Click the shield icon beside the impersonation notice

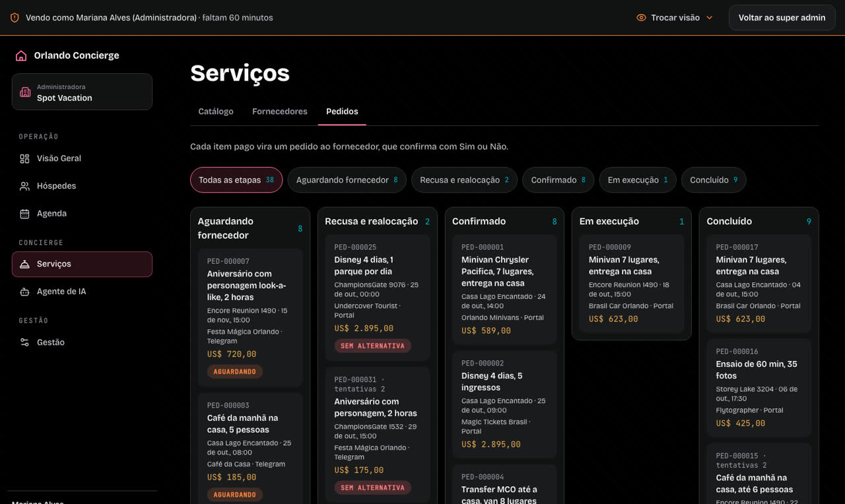click(x=15, y=18)
